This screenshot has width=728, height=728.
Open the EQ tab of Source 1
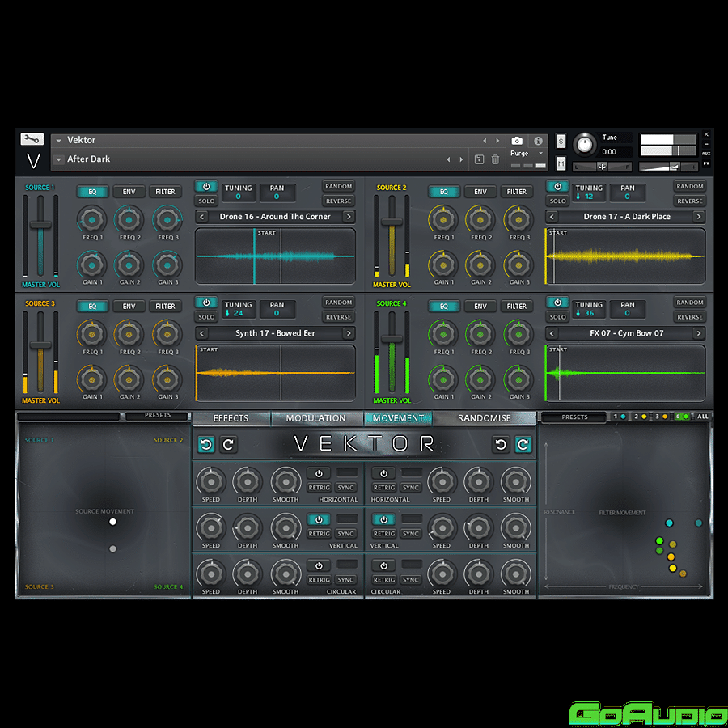coord(92,192)
